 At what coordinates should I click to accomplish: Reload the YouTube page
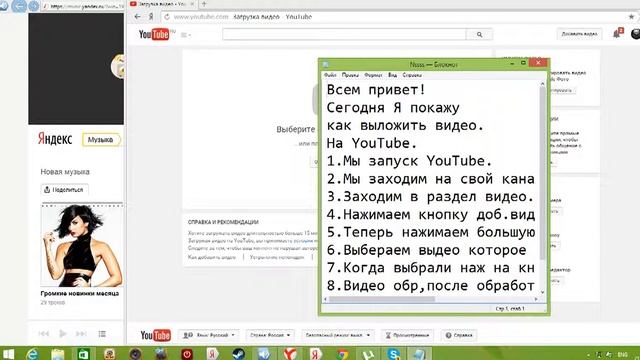[167, 17]
